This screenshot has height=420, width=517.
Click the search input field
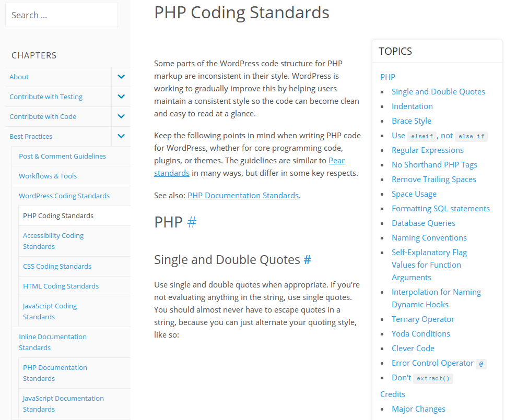point(62,15)
